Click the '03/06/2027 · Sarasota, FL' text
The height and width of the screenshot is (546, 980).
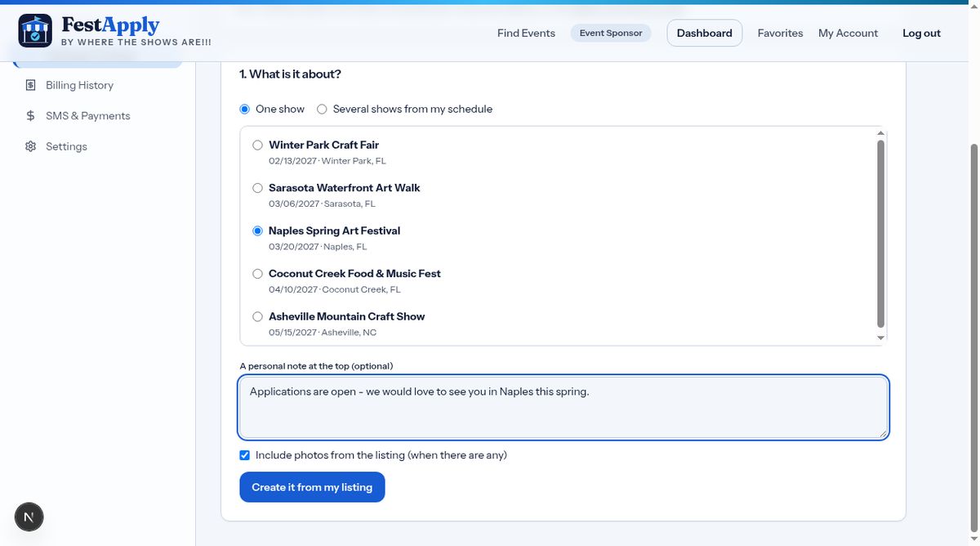coord(322,204)
